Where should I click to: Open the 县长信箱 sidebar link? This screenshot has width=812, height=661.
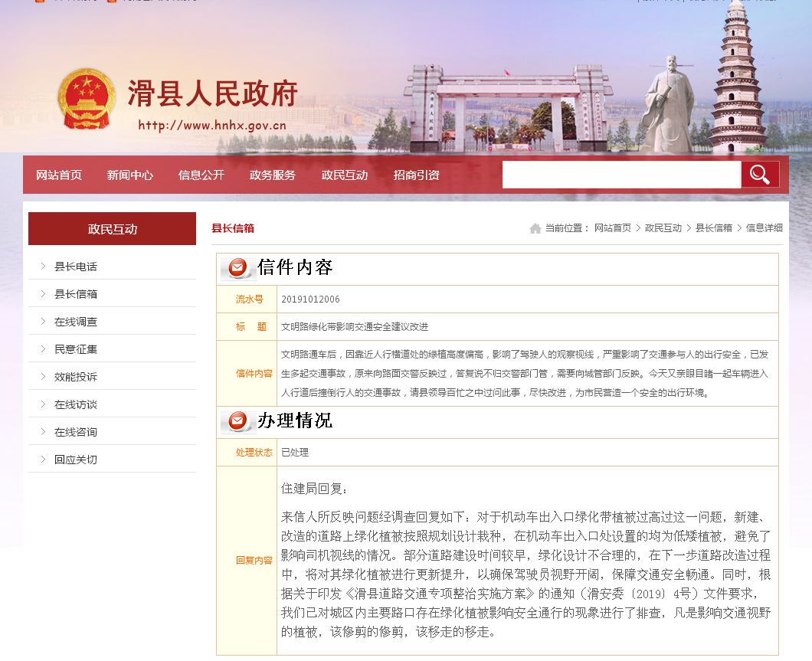tap(76, 294)
